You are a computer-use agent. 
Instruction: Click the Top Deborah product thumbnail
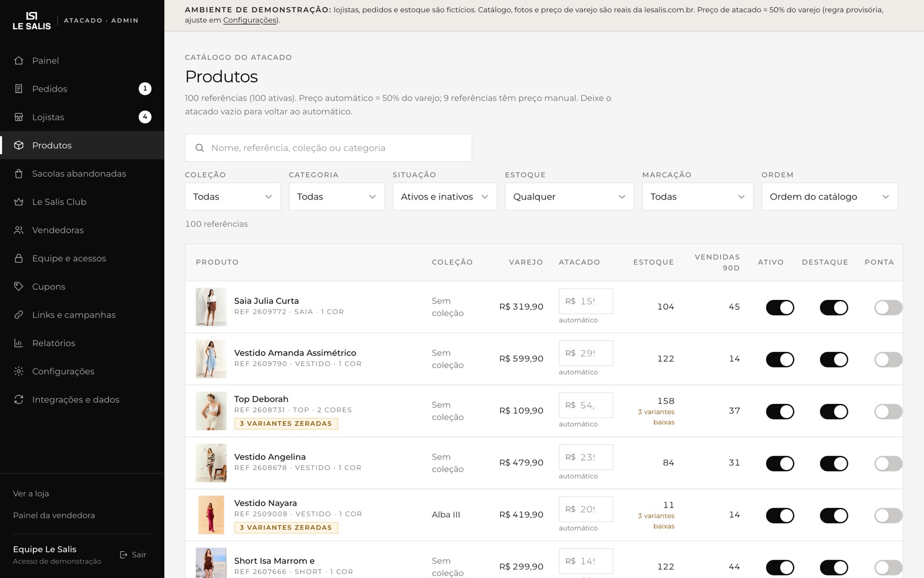coord(211,411)
